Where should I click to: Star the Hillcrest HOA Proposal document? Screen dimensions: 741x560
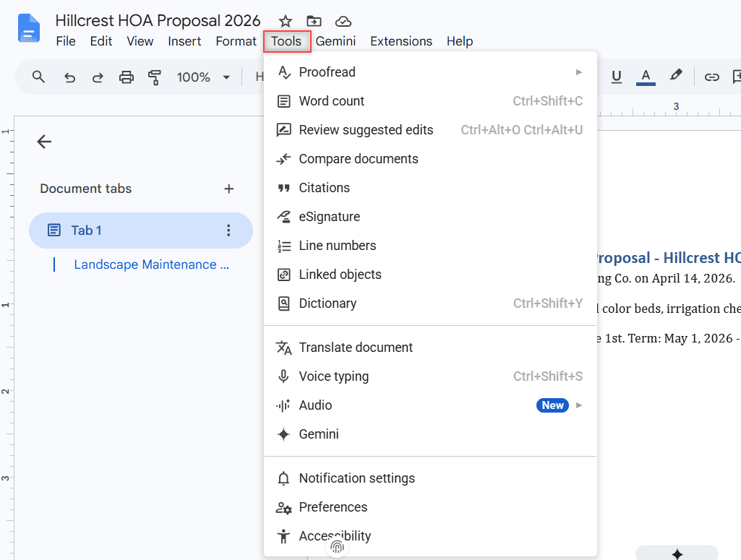click(285, 21)
